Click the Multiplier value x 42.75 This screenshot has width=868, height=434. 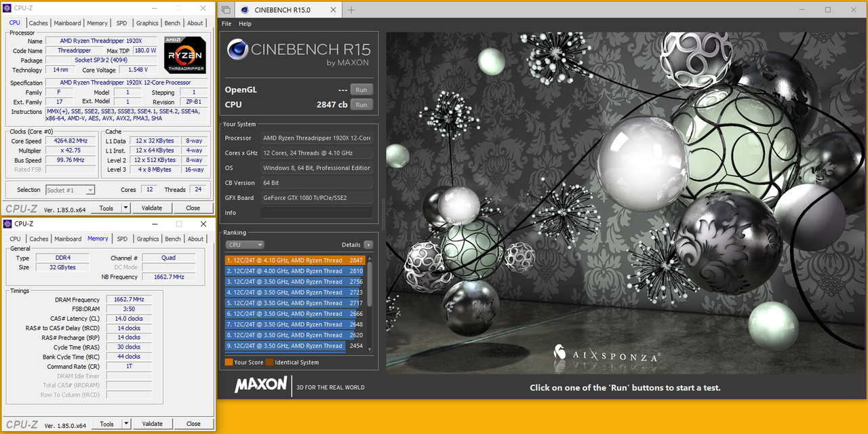point(70,151)
